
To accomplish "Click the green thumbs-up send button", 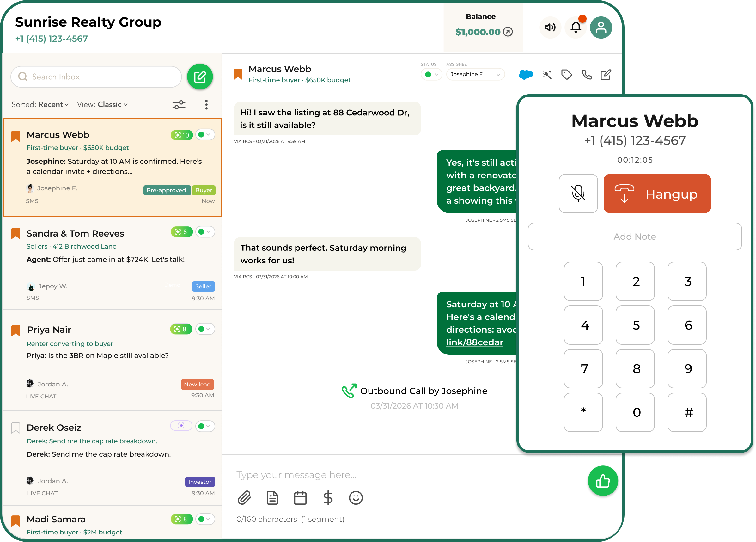I will coord(603,481).
